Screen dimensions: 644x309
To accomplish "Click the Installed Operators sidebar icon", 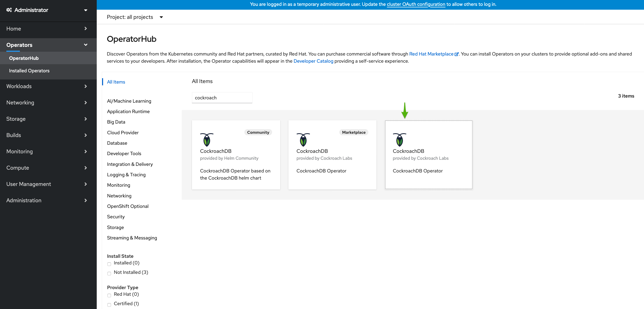I will point(29,70).
